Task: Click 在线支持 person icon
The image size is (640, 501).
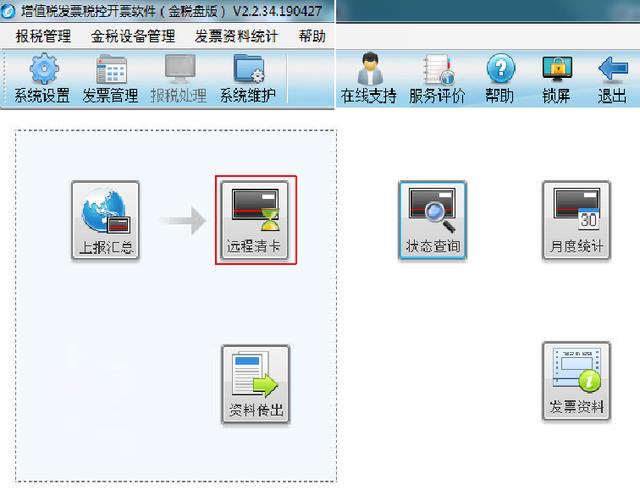Action: [369, 78]
